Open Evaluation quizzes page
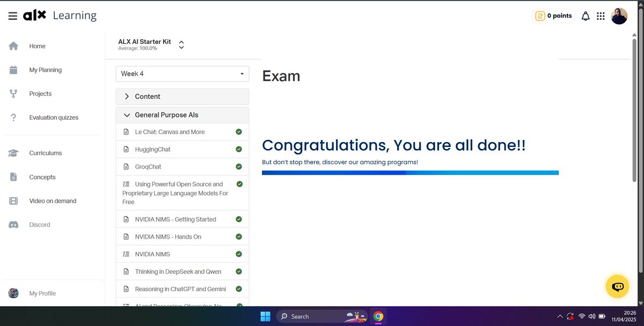 click(x=54, y=117)
